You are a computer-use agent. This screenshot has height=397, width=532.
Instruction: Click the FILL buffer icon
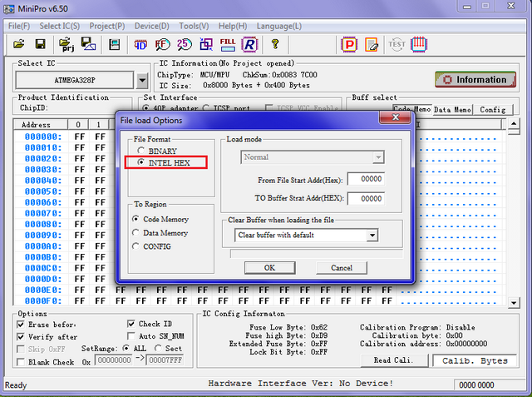click(x=228, y=44)
